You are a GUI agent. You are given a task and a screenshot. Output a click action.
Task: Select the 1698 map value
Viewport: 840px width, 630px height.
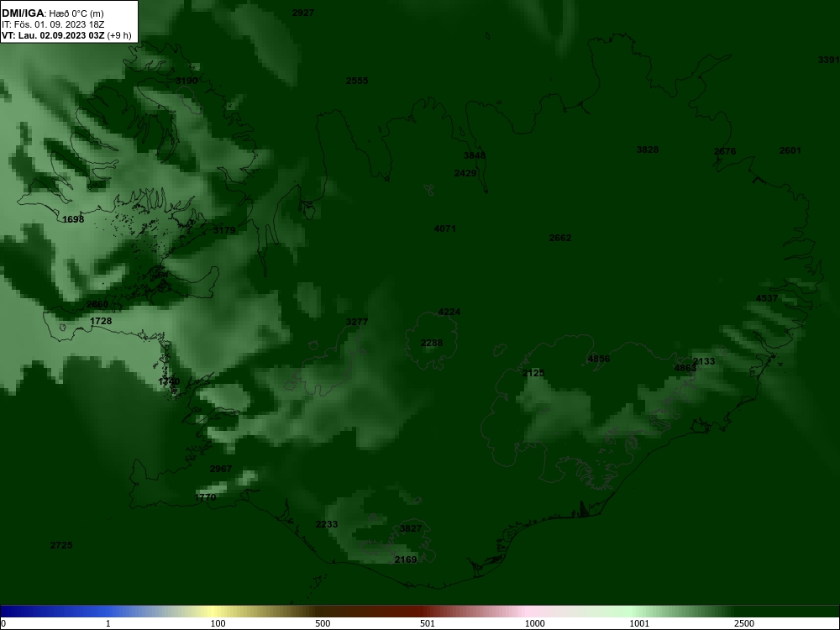(x=73, y=219)
